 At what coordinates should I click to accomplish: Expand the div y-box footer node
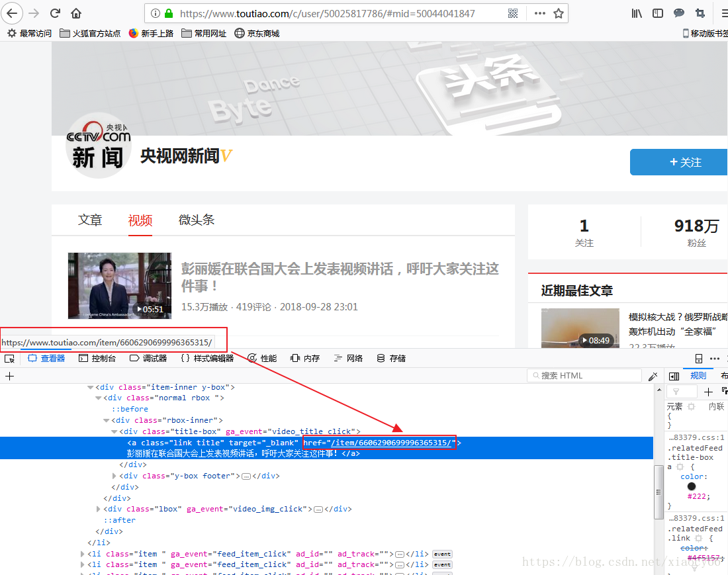click(114, 476)
